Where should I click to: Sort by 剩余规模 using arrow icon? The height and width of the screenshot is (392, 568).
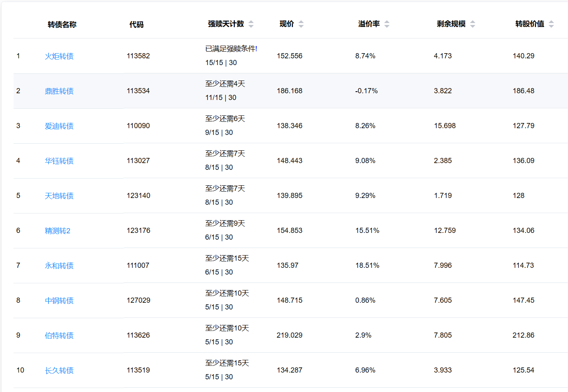tap(473, 24)
